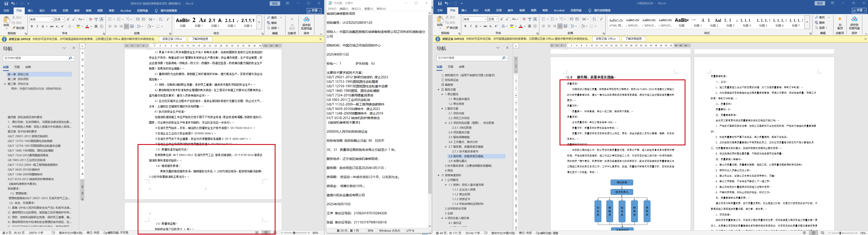868x235 pixels.
Task: Increase font size in the left Word window
Action: coord(68,20)
